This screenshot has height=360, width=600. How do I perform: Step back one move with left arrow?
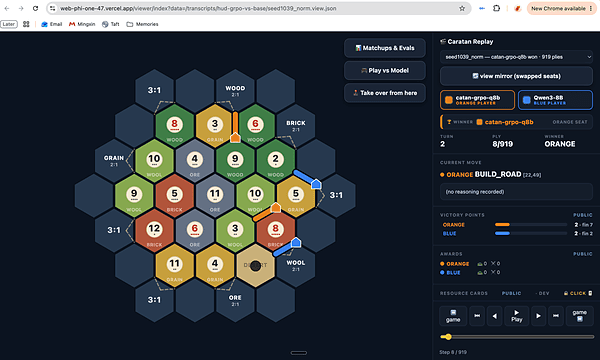(494, 316)
